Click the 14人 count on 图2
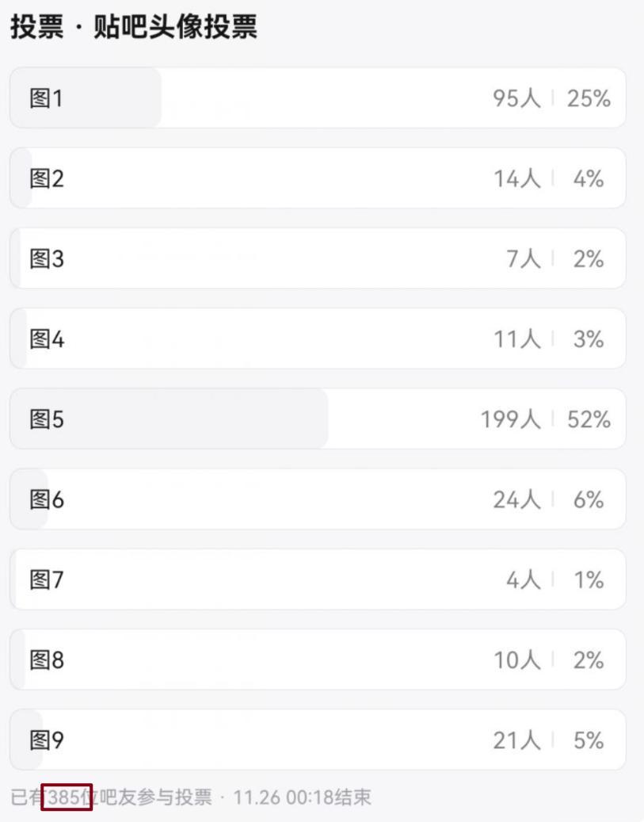The image size is (644, 822). point(516,178)
